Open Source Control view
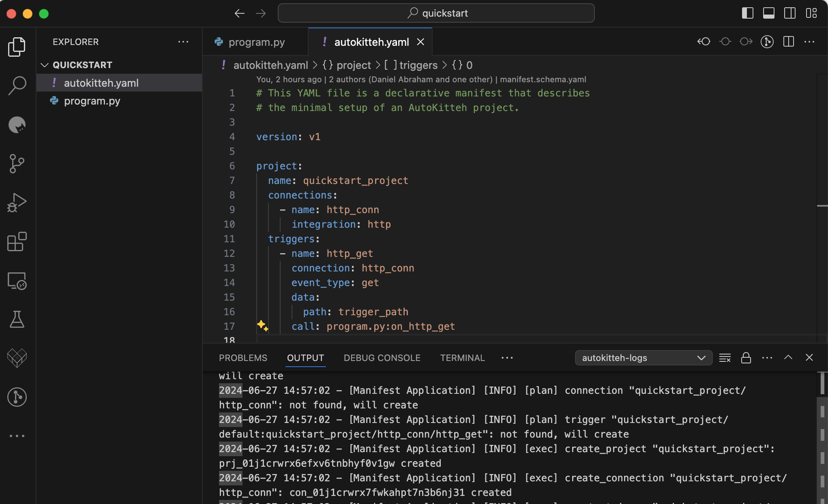This screenshot has height=504, width=828. tap(17, 164)
